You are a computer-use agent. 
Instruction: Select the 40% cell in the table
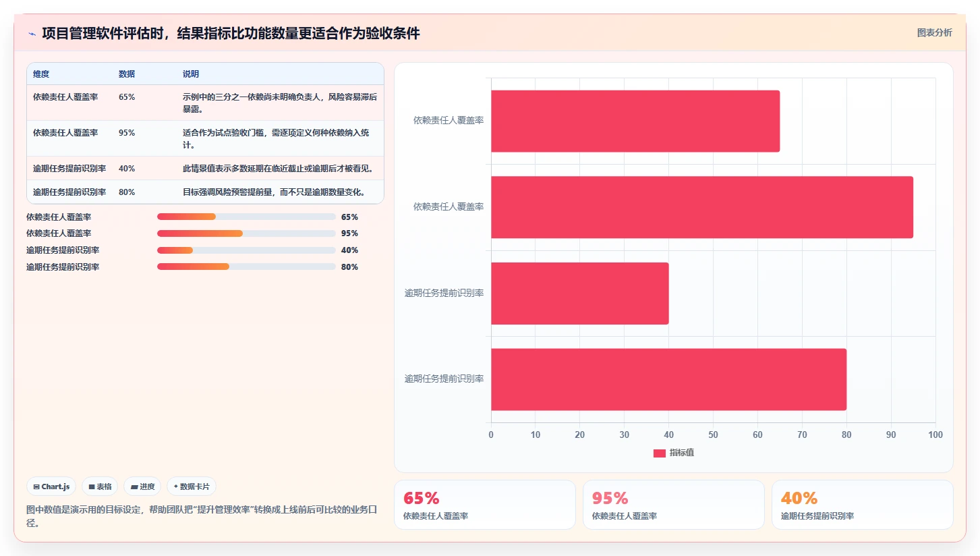point(127,169)
